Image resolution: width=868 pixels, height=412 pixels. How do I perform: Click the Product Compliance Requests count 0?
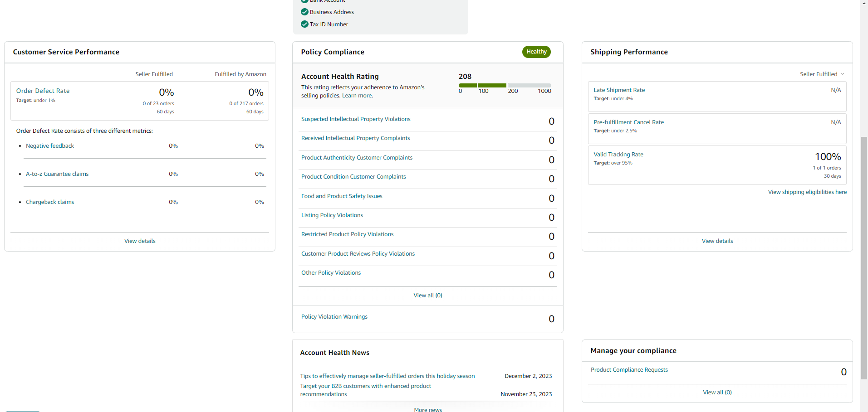click(x=843, y=372)
